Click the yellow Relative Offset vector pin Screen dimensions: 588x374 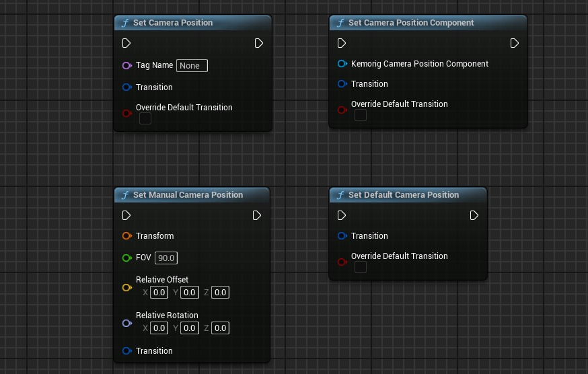[126, 287]
